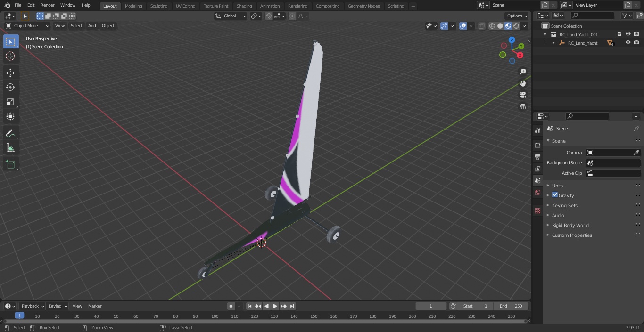Open the Render properties tab

point(537,145)
